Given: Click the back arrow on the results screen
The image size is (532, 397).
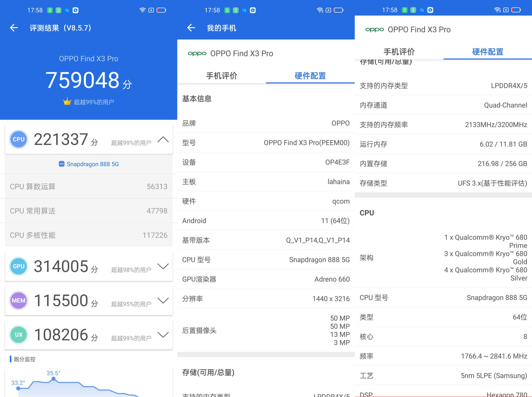Looking at the screenshot, I should point(14,28).
